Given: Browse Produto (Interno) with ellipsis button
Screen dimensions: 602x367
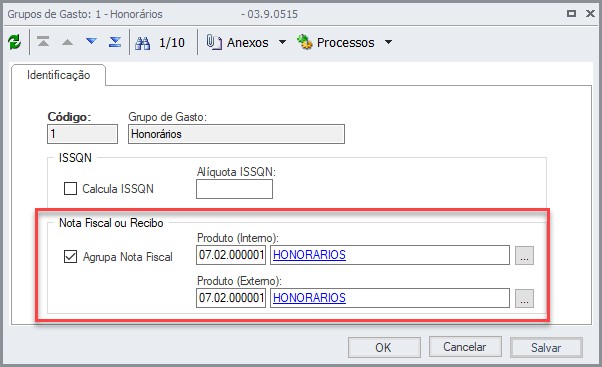Looking at the screenshot, I should (x=524, y=255).
